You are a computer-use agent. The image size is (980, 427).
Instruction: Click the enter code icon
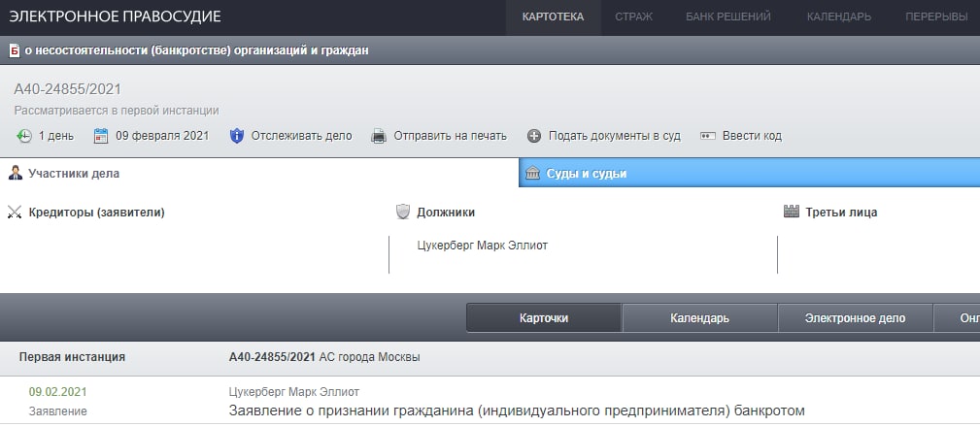coord(707,136)
